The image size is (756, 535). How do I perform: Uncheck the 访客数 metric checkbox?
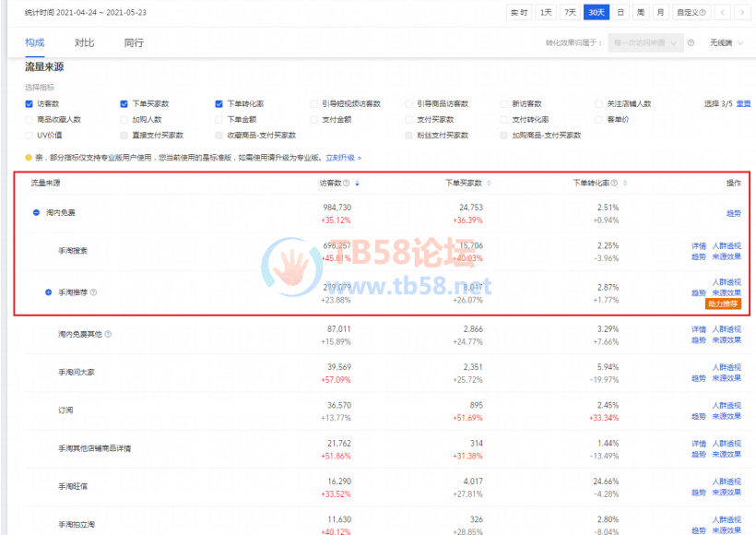pos(29,103)
